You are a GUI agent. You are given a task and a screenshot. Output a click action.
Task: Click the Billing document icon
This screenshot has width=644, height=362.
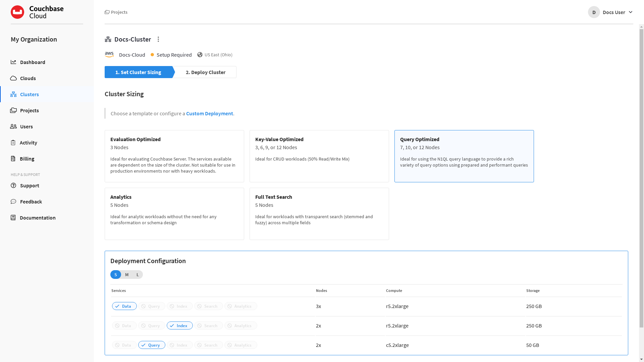click(13, 159)
